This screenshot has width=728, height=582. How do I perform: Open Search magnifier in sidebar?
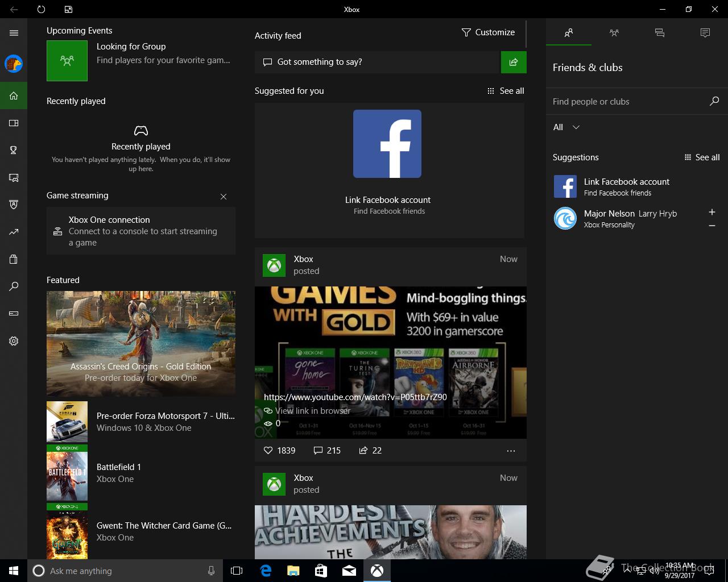(x=14, y=286)
